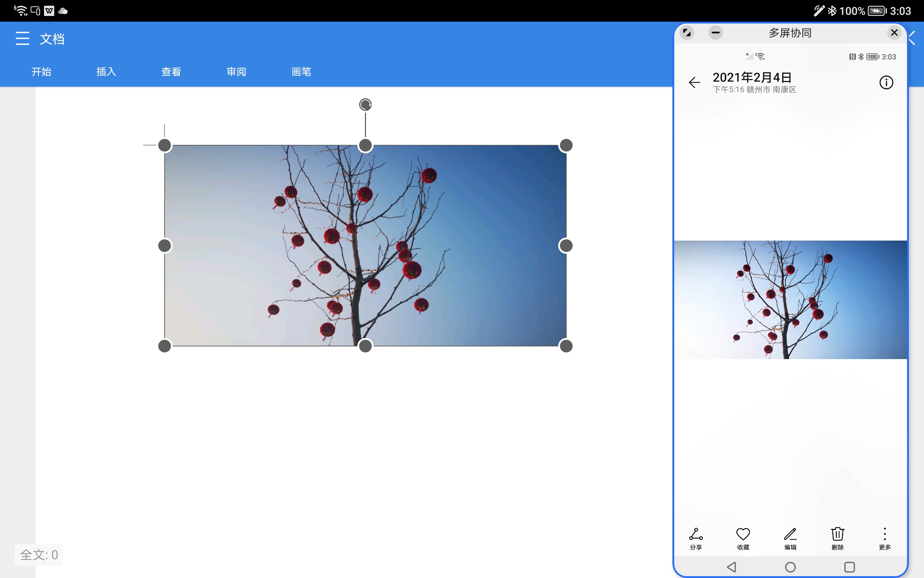This screenshot has width=924, height=578.
Task: Tap the phone's home circle button
Action: (790, 567)
